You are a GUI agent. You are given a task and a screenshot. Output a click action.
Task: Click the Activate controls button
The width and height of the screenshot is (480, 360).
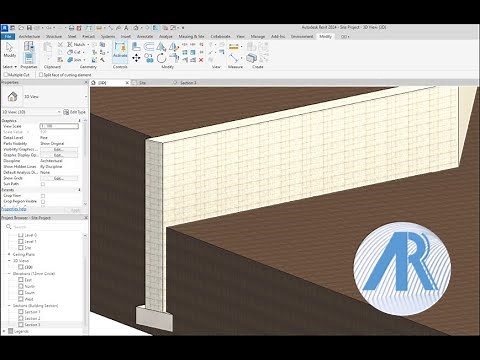coord(120,52)
